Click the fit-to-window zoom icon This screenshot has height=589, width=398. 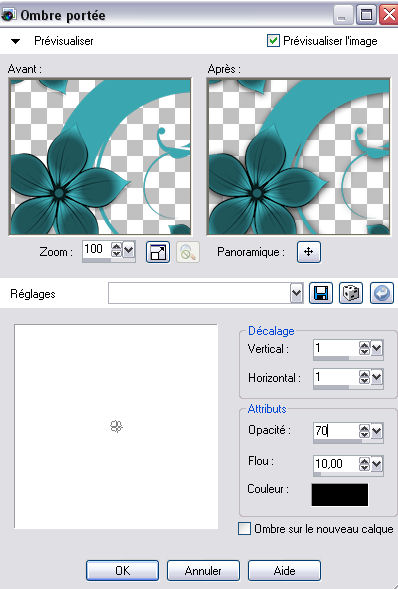[158, 252]
